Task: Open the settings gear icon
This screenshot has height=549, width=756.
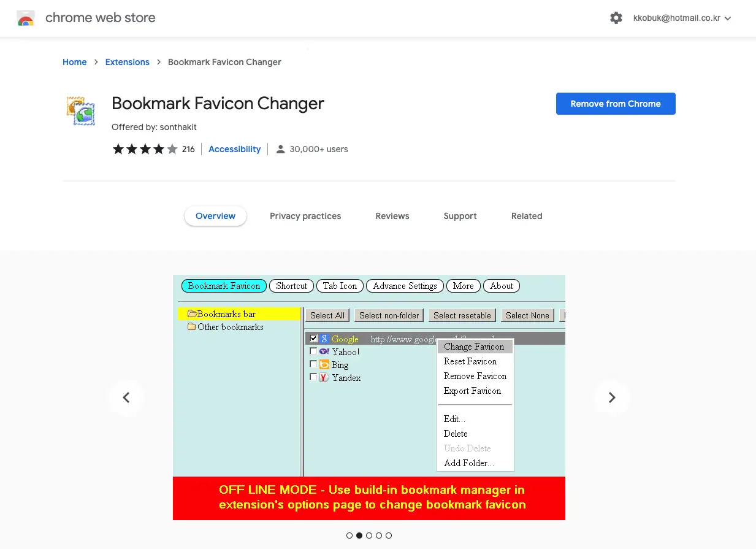Action: [616, 18]
